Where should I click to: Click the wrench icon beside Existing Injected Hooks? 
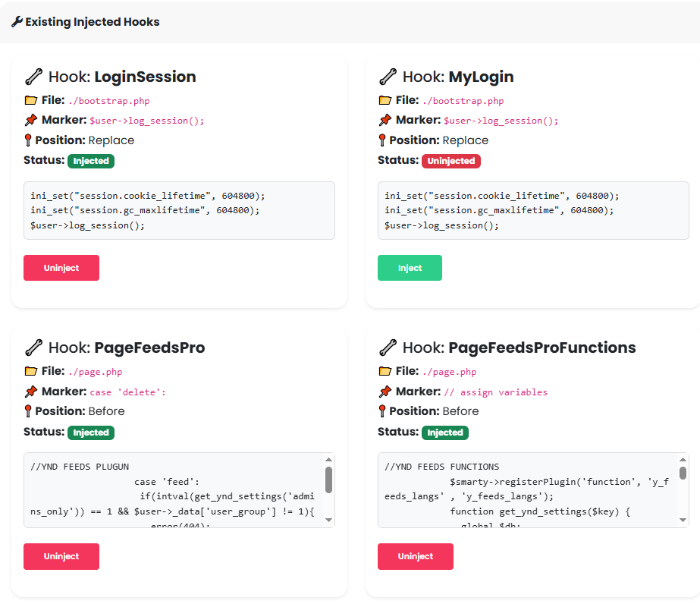17,21
